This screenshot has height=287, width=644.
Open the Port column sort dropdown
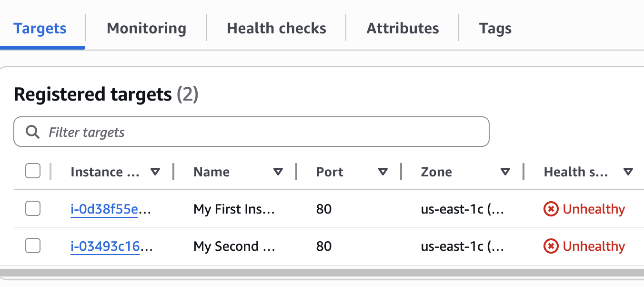pyautogui.click(x=382, y=172)
